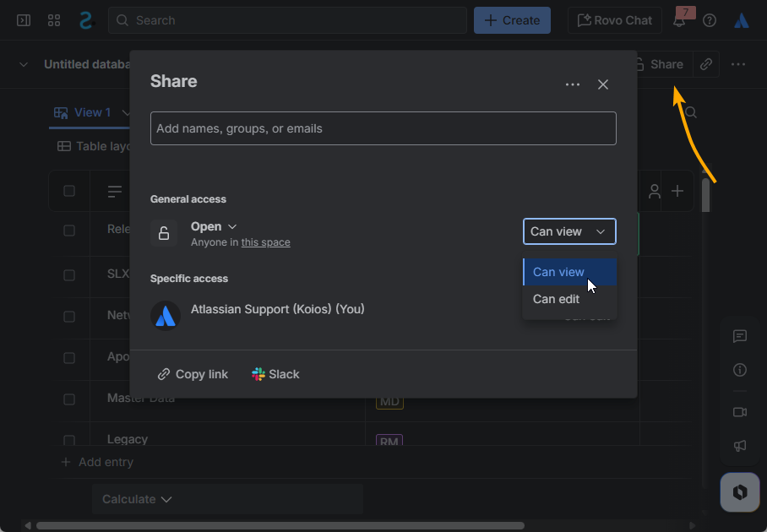Viewport: 767px width, 532px height.
Task: Click the horizontal scrollbar left arrow
Action: pyautogui.click(x=28, y=525)
